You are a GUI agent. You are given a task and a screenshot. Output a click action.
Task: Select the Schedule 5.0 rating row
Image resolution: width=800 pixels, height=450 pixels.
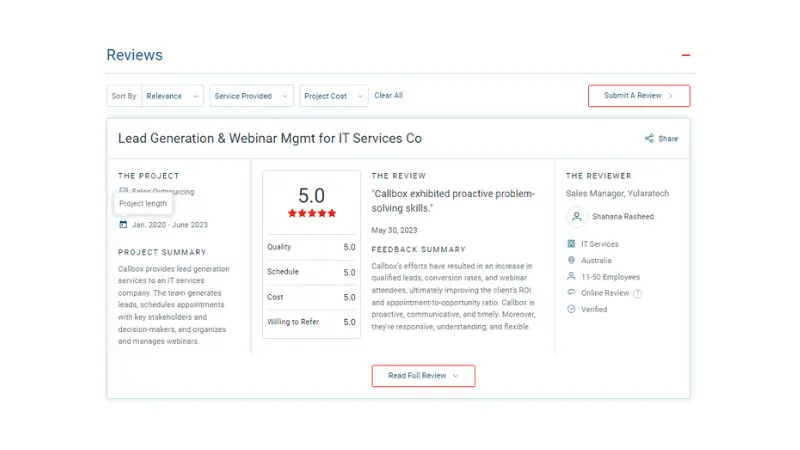(311, 272)
